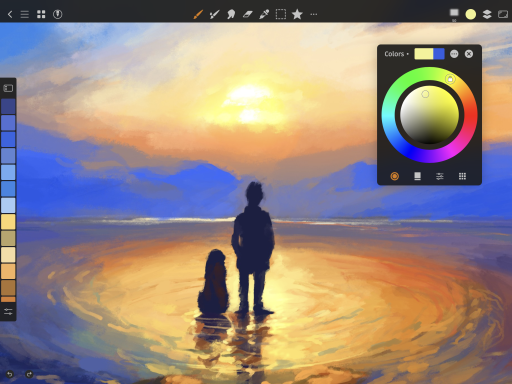Open the more tools ellipsis menu

pos(314,14)
